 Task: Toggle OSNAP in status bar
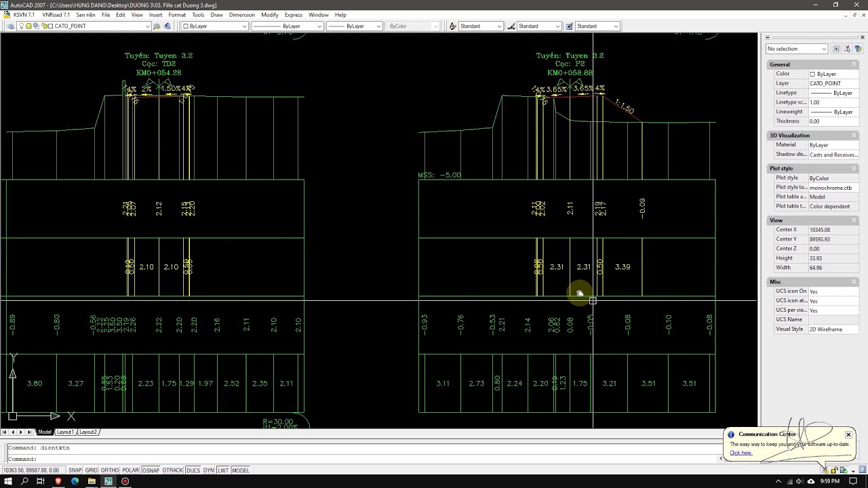coord(151,470)
